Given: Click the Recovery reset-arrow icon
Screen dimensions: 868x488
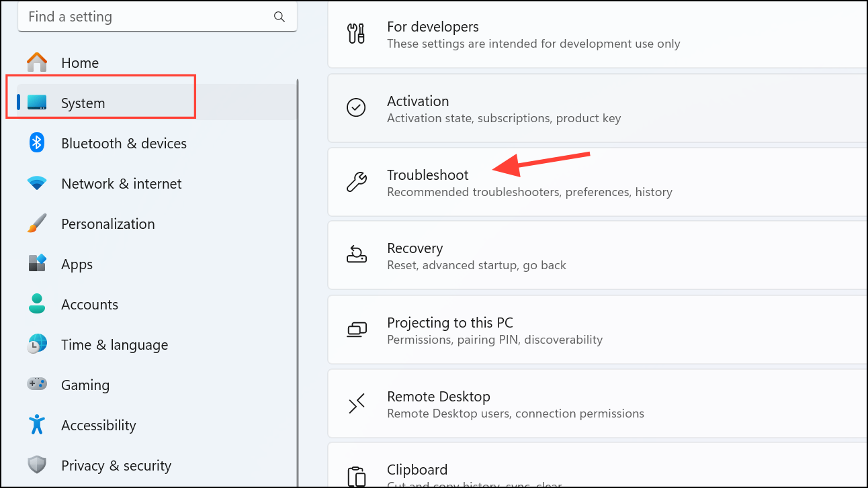Looking at the screenshot, I should pos(357,255).
